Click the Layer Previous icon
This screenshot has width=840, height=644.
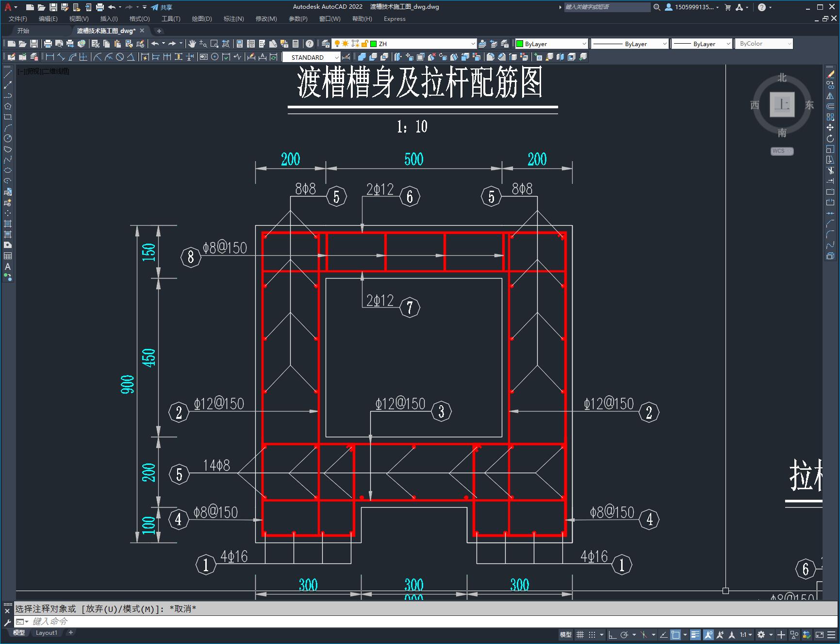[494, 44]
